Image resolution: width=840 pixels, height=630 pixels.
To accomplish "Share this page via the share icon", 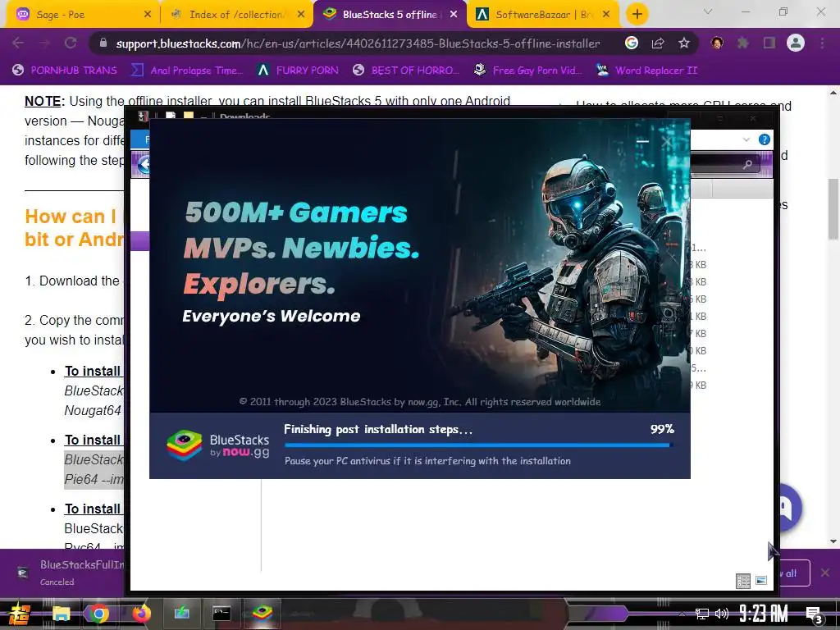I will (x=658, y=43).
